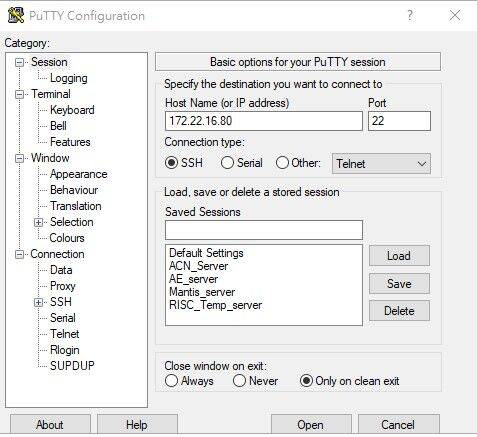Open the Telnet protocol dropdown
This screenshot has height=437, width=477.
click(x=381, y=164)
